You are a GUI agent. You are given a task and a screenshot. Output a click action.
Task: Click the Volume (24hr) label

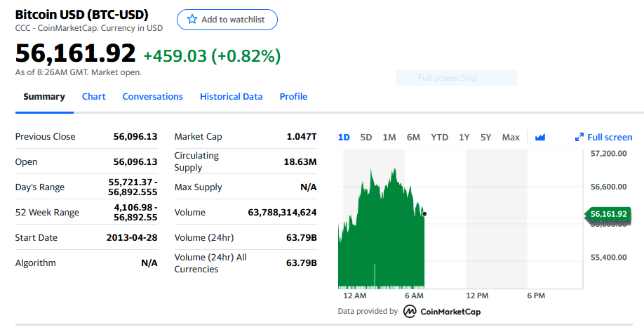tap(204, 237)
